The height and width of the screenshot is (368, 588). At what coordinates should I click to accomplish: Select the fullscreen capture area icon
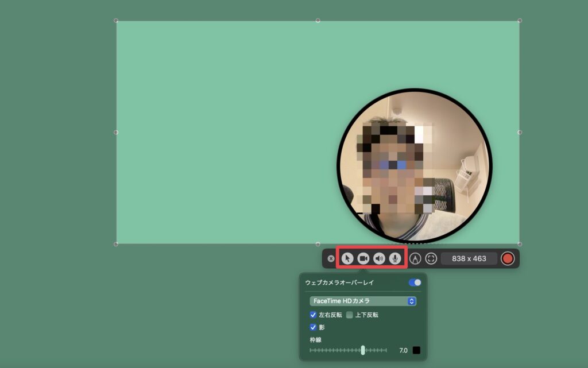point(431,258)
